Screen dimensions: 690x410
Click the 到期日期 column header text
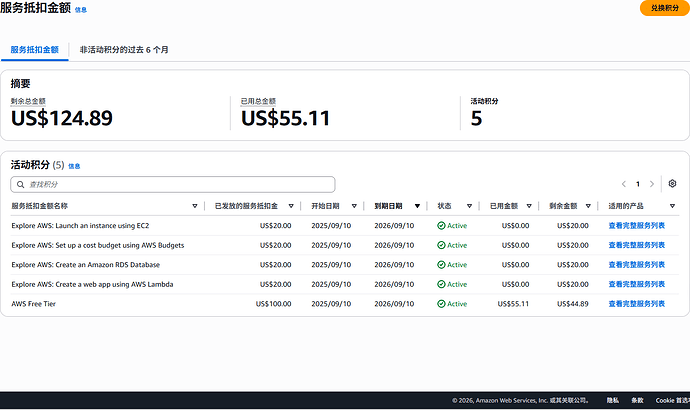point(388,206)
